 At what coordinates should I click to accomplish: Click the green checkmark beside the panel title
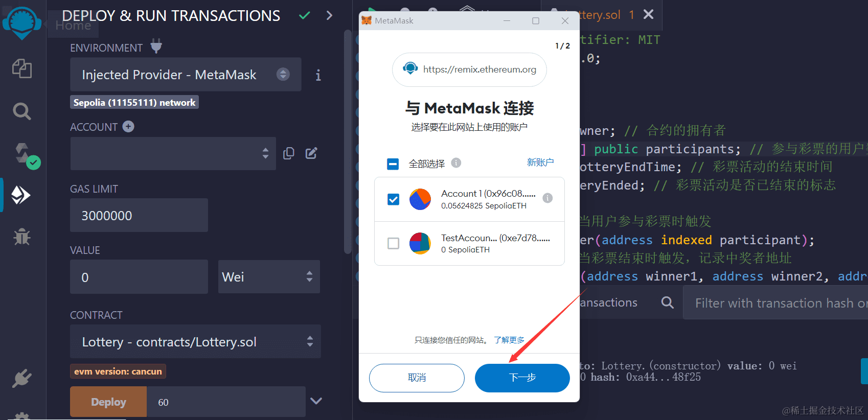pyautogui.click(x=305, y=16)
